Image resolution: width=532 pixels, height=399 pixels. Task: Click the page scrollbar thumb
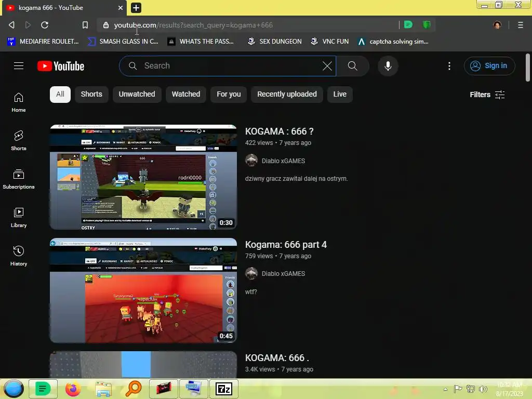(x=528, y=67)
